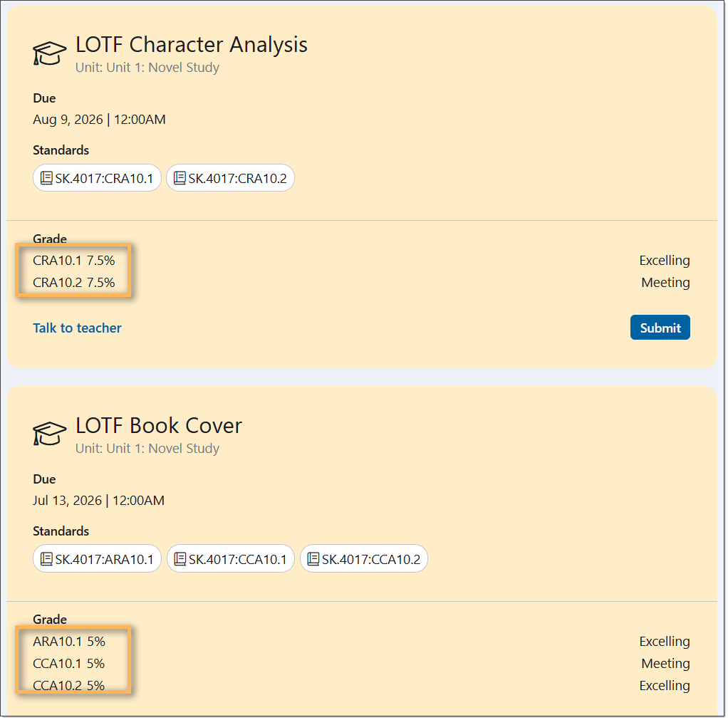Click Excelling rating for CRA10.1
This screenshot has height=720, width=728.
point(665,261)
